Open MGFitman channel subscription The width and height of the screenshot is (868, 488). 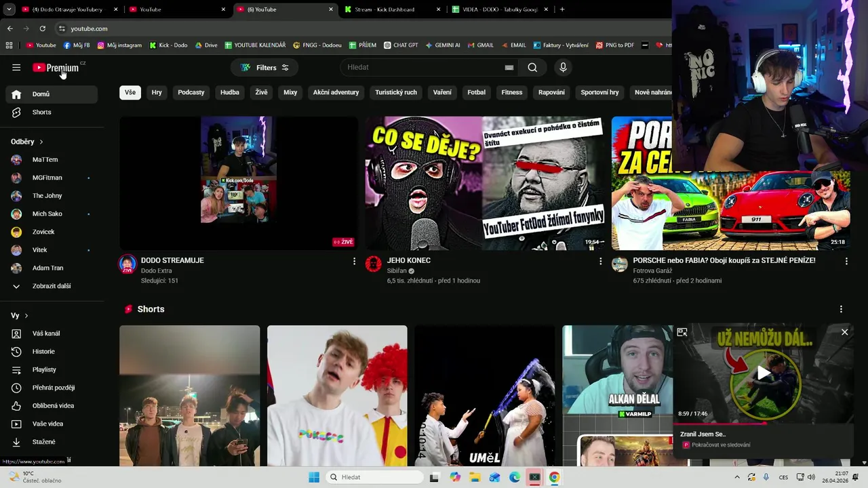click(52, 178)
